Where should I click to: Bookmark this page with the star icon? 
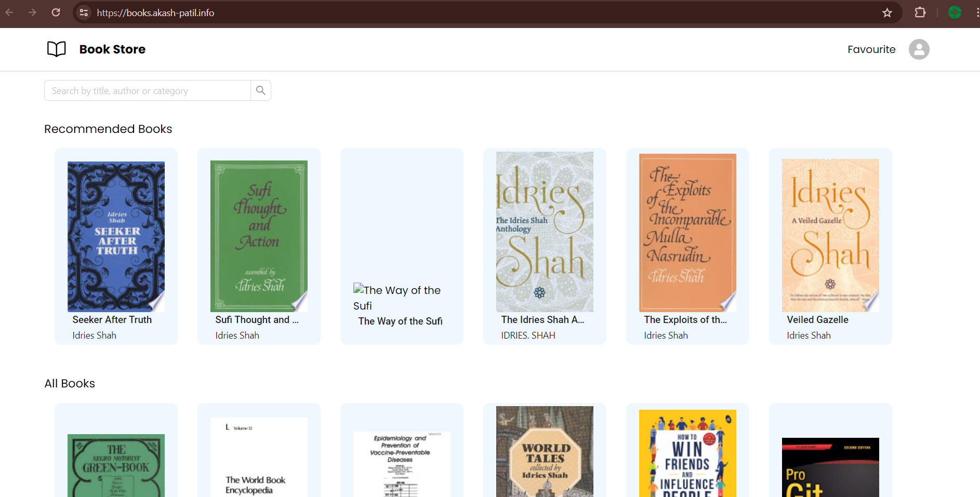tap(887, 12)
